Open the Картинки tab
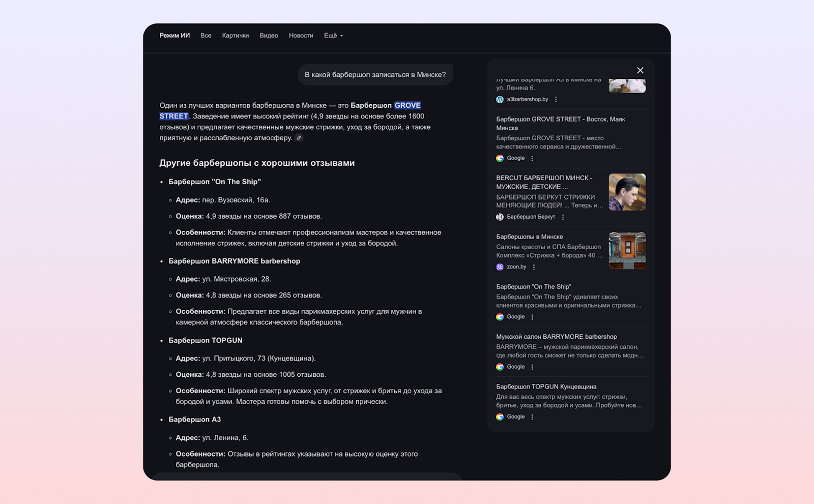Screen dimensions: 814x504 [236, 36]
